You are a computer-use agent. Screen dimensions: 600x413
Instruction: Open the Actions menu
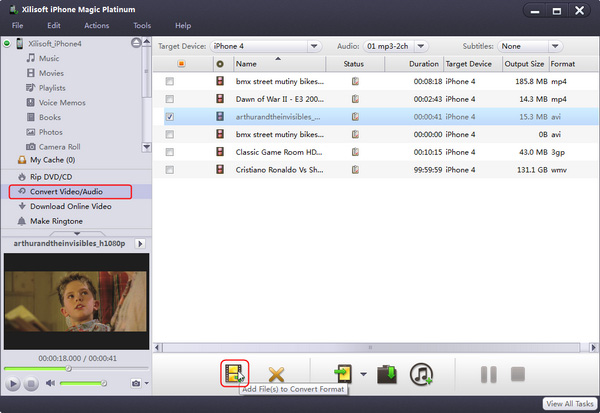pos(97,25)
